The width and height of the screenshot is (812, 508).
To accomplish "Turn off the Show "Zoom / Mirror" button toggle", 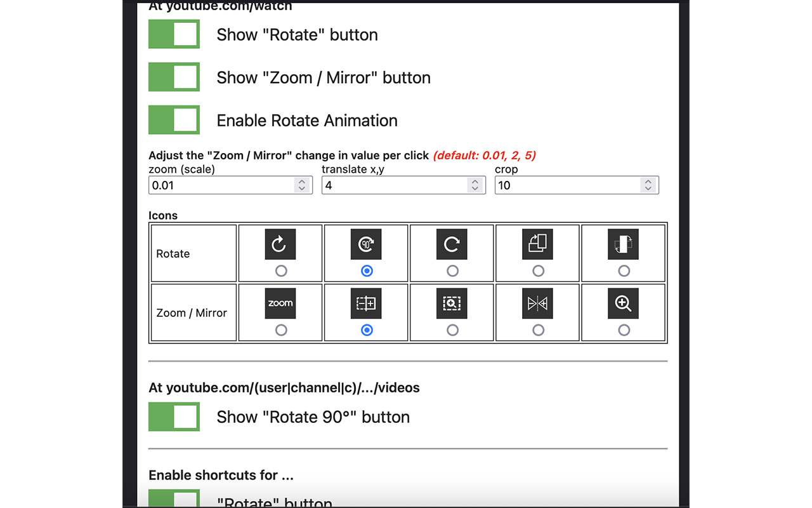I will click(174, 77).
